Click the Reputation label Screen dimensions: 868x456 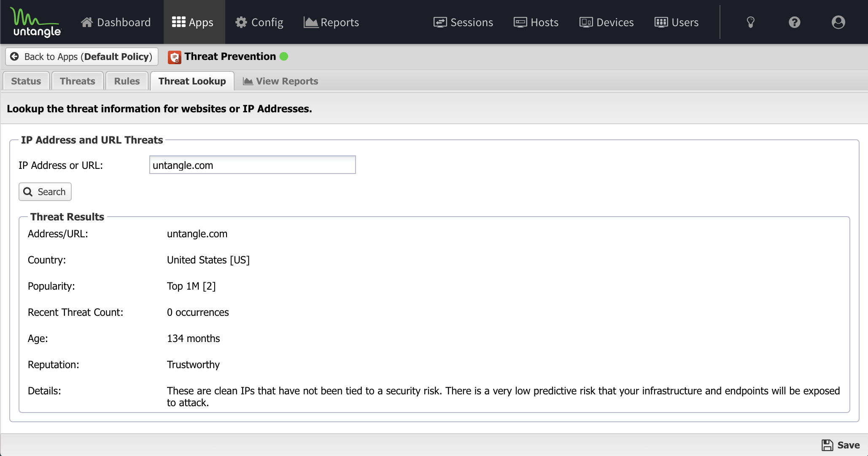click(x=54, y=365)
